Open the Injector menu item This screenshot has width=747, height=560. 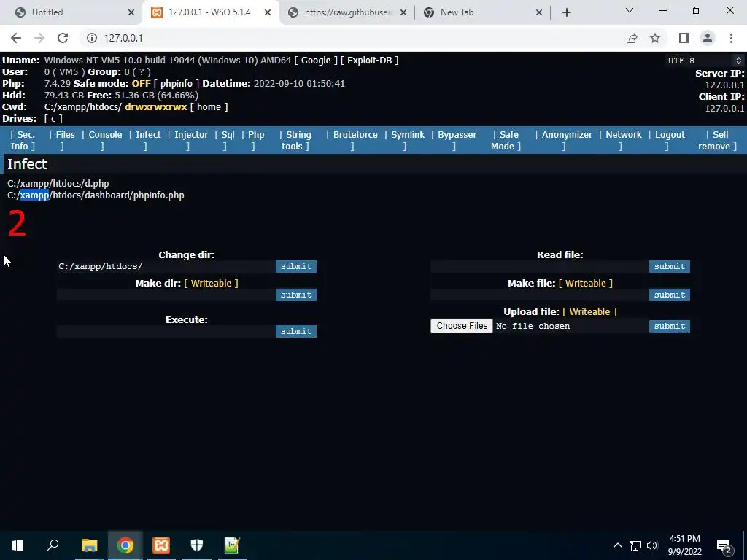188,141
